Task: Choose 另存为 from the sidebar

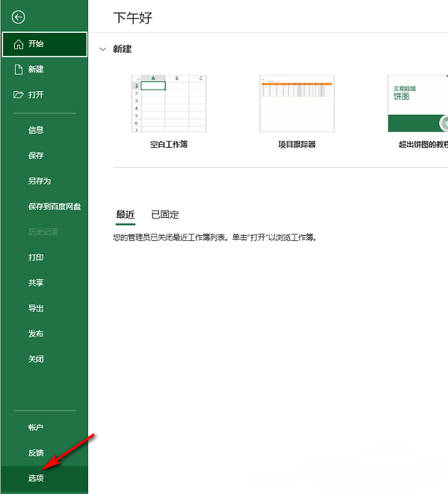Action: [40, 181]
